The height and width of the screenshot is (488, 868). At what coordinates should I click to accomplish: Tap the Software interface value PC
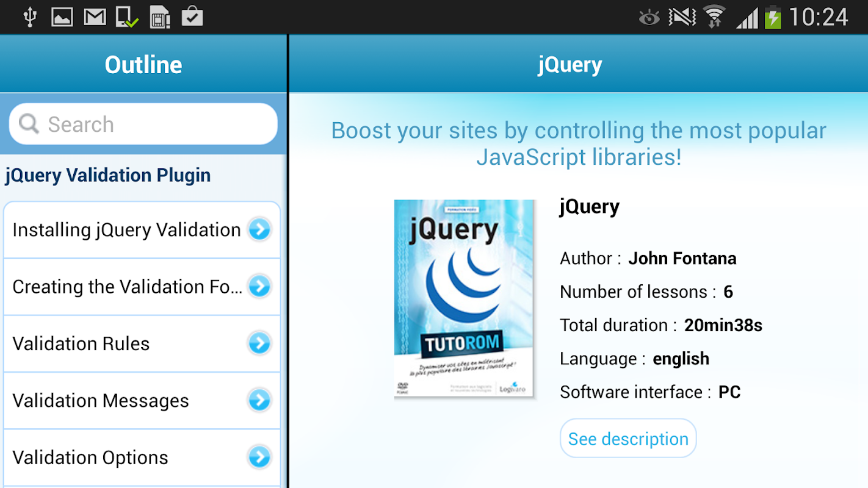(x=729, y=392)
